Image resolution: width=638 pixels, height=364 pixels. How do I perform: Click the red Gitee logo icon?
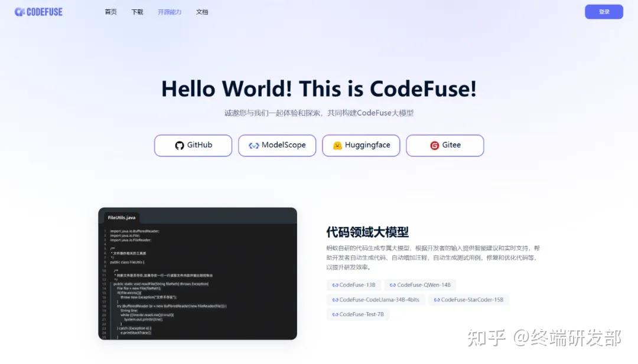click(435, 146)
